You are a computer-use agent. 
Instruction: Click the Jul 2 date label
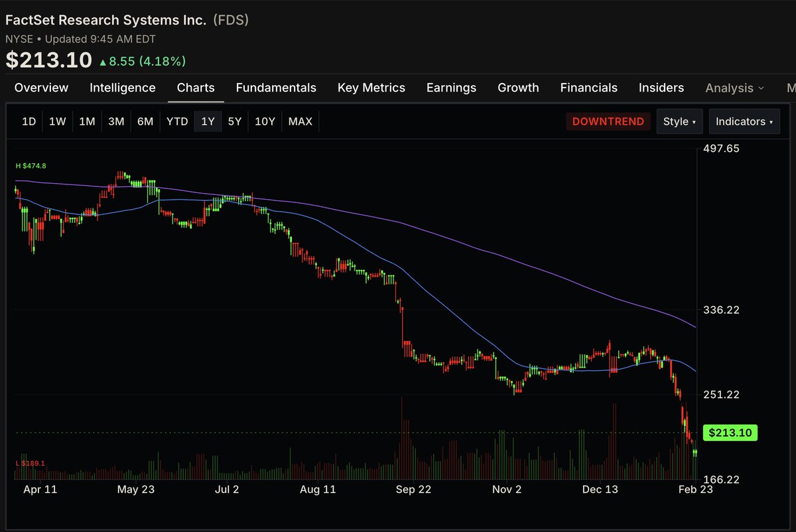(228, 490)
